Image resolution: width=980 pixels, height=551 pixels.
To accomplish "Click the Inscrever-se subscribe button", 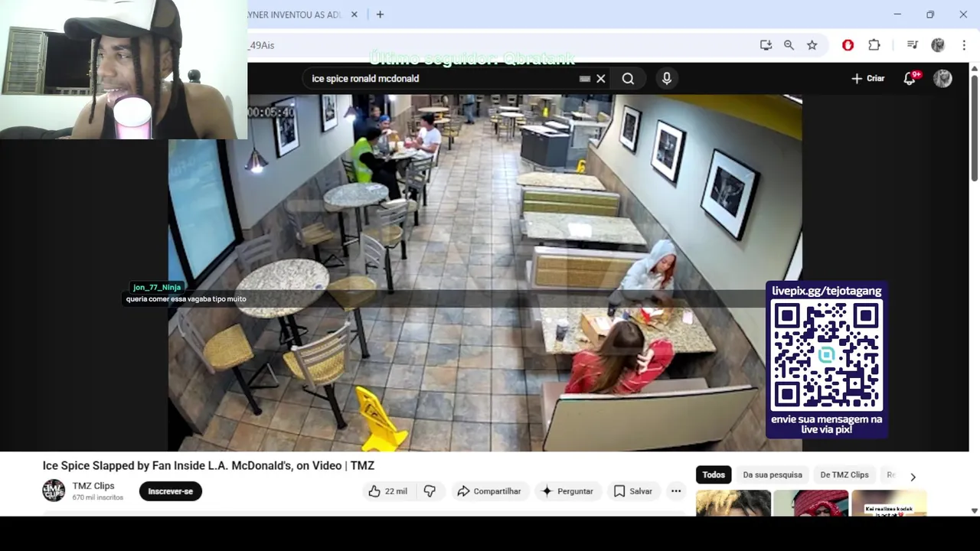I will click(x=170, y=491).
